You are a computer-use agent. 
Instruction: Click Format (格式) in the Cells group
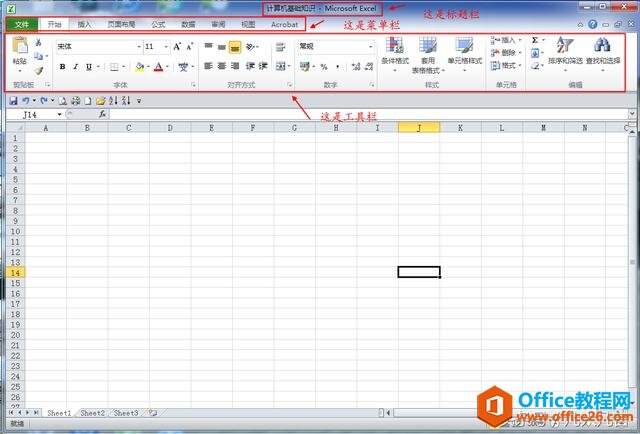click(x=506, y=65)
